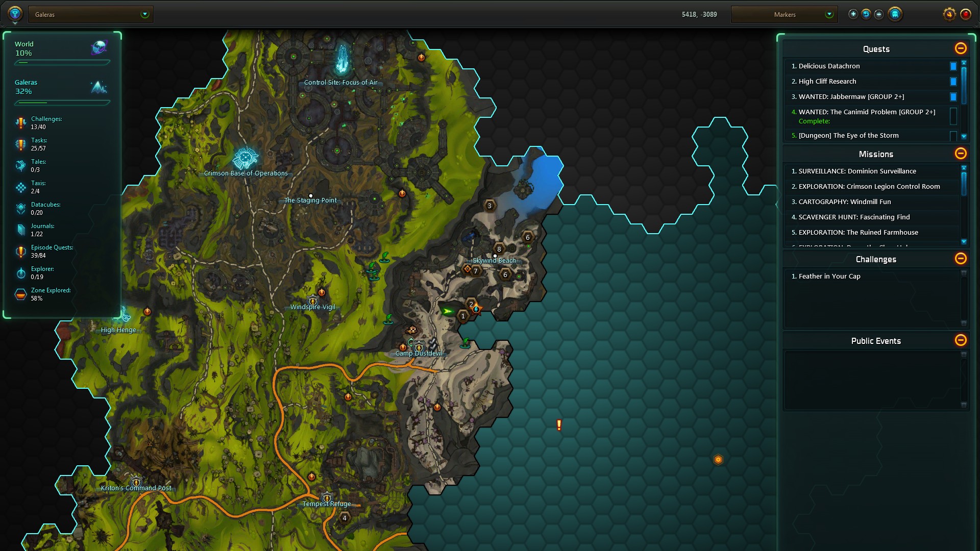
Task: Click the Explorer stat icon
Action: tap(20, 273)
